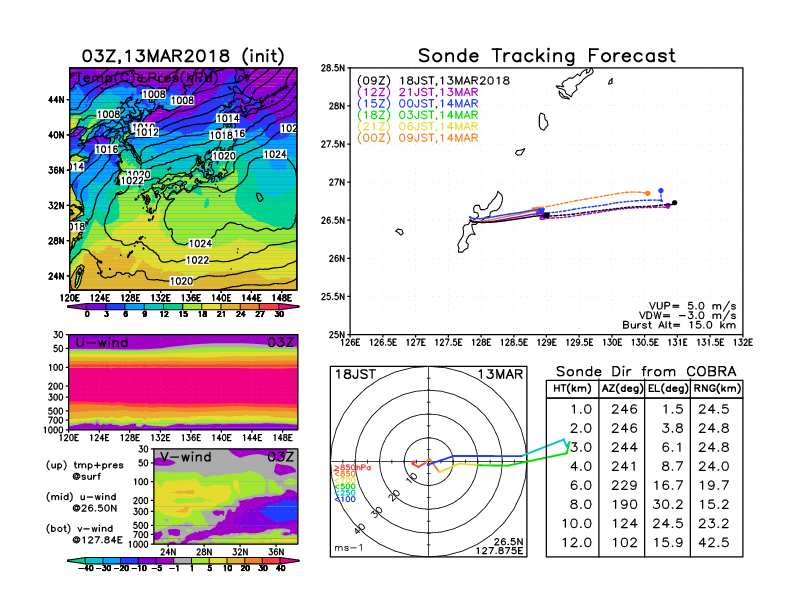
Task: Click the "VUP= 5.0 m/s" parameter text
Action: [x=692, y=306]
